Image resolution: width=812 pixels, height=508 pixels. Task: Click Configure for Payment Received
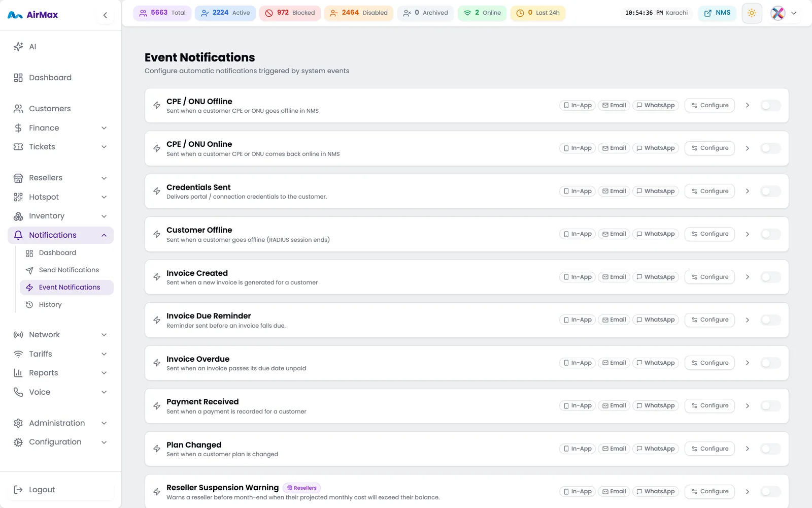pyautogui.click(x=709, y=406)
